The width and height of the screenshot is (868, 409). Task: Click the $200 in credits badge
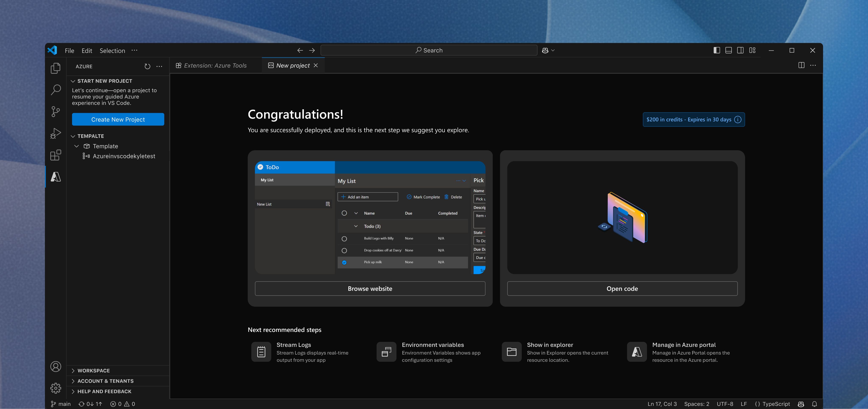tap(693, 120)
